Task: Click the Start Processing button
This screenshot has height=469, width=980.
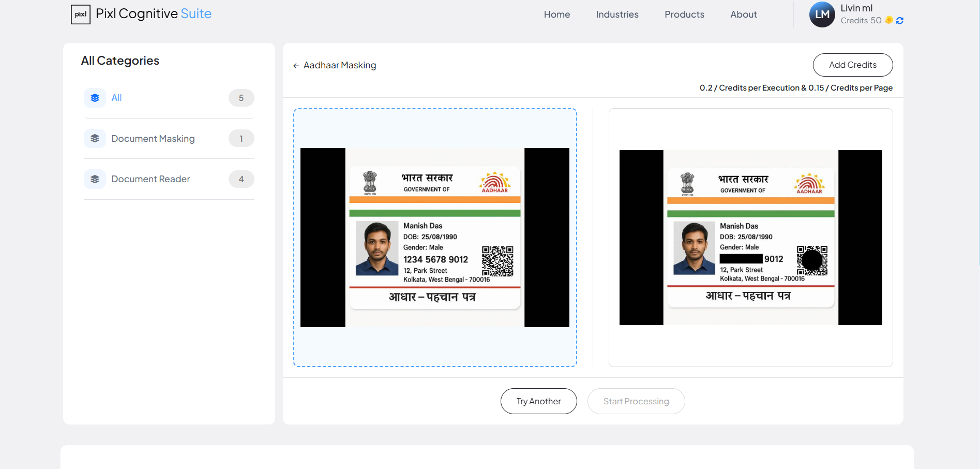Action: (x=636, y=401)
